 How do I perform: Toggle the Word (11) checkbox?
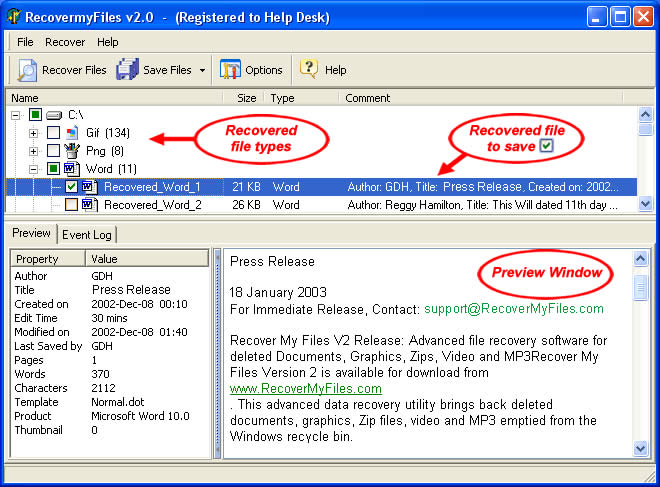(53, 168)
